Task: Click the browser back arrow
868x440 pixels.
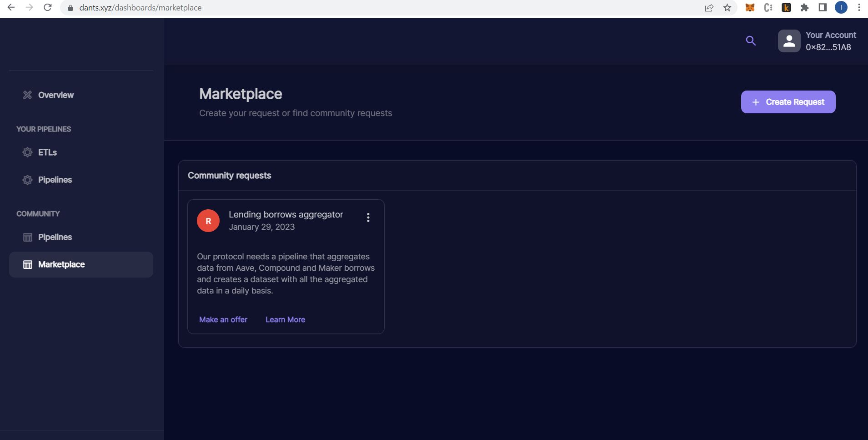Action: click(11, 7)
